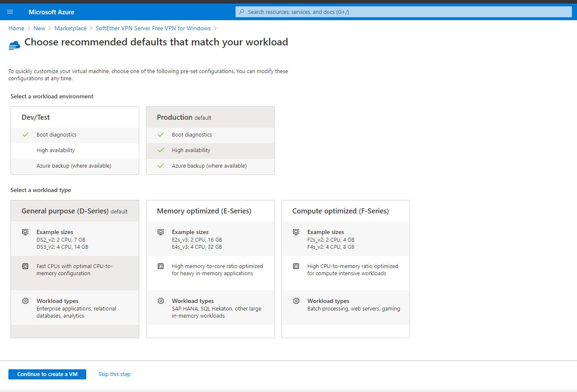The image size is (577, 392).
Task: Click the Production High availability checkmark
Action: [x=161, y=150]
